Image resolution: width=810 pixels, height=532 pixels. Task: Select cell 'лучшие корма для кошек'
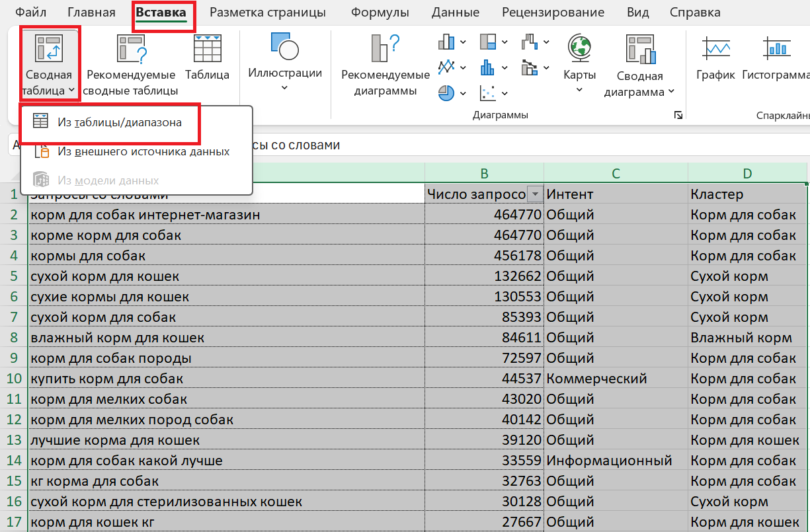click(x=226, y=440)
